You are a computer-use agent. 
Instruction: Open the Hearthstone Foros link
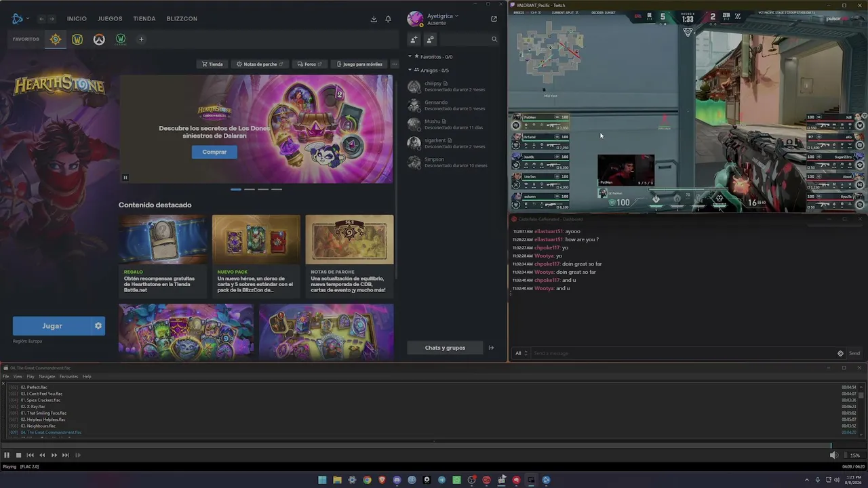coord(310,64)
